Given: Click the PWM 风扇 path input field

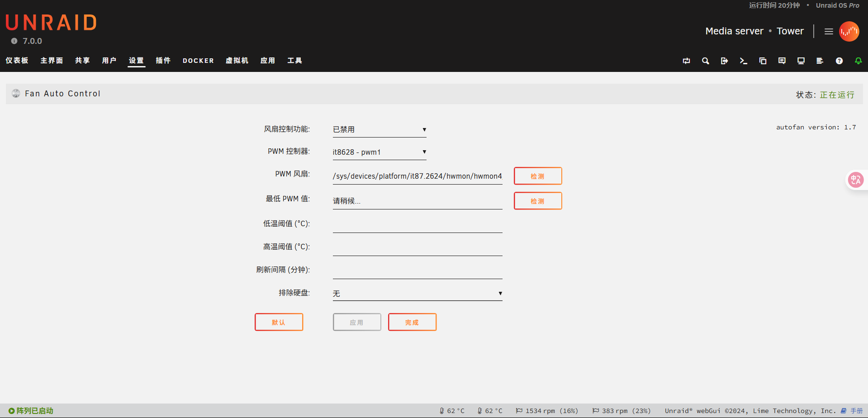Looking at the screenshot, I should (x=417, y=176).
